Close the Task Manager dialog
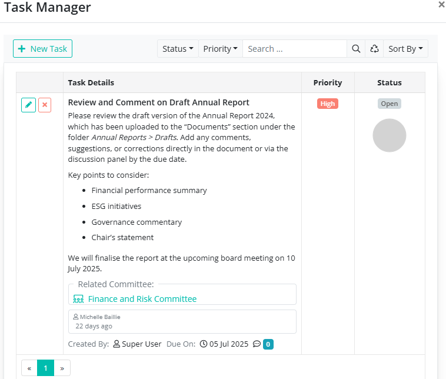This screenshot has width=446, height=379. (x=441, y=5)
